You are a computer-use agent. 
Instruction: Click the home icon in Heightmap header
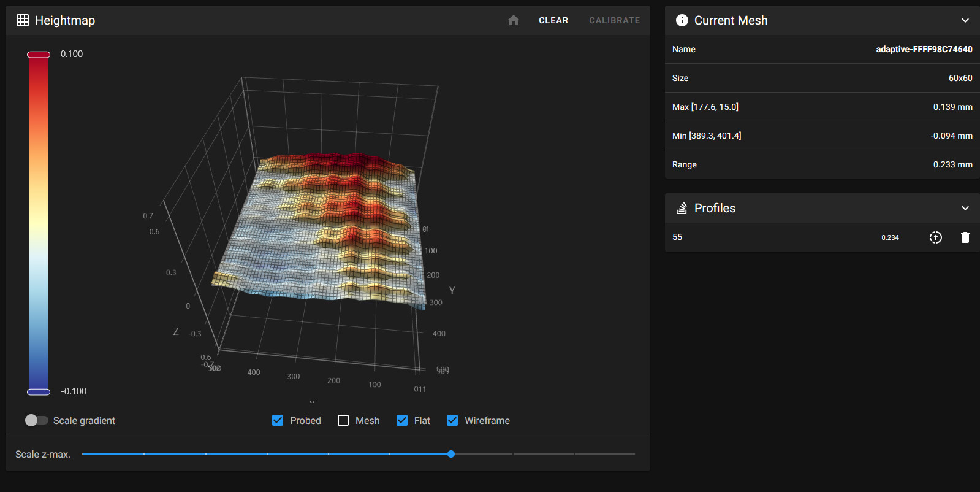[x=514, y=20]
